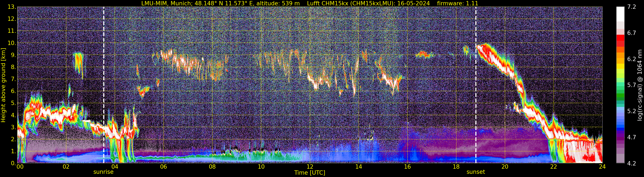644x177 pixels.
Task: Click the "Height above ground [km]" axis label
Action: (3, 85)
